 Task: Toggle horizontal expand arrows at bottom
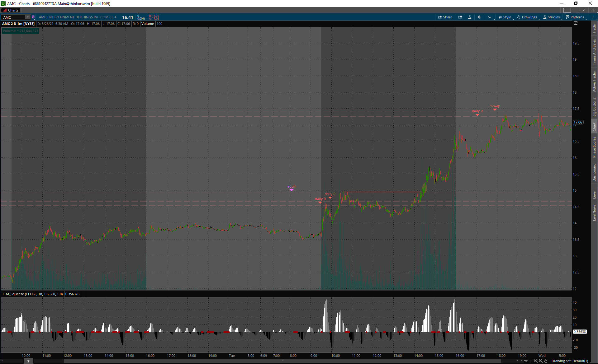(x=526, y=361)
